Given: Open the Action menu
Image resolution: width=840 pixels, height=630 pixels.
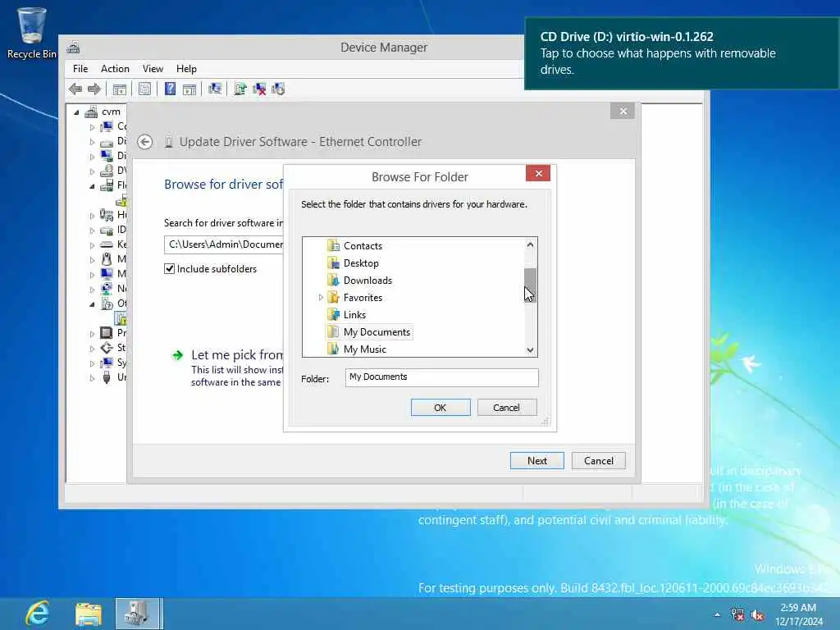Looking at the screenshot, I should pyautogui.click(x=115, y=69).
